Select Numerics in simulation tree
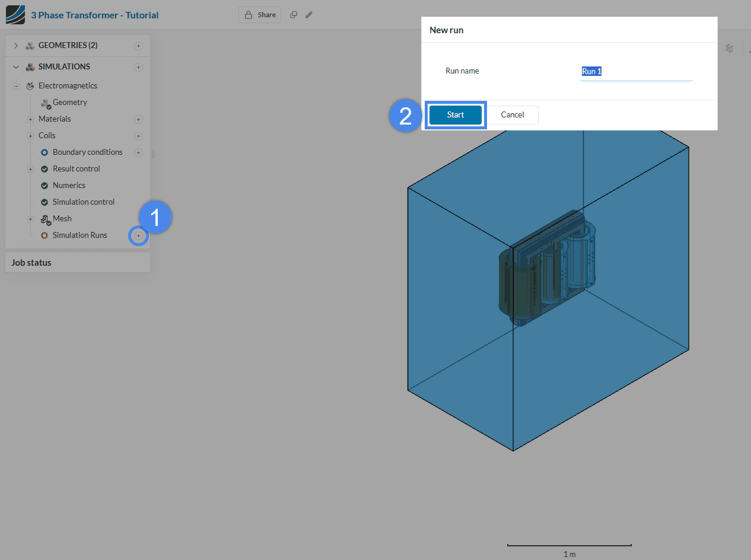751x560 pixels. [69, 186]
